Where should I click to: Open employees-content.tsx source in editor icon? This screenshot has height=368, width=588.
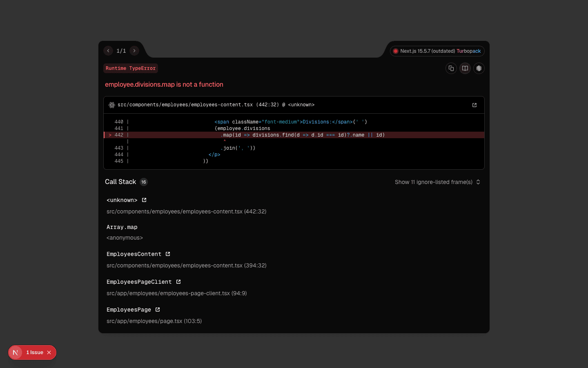[474, 105]
